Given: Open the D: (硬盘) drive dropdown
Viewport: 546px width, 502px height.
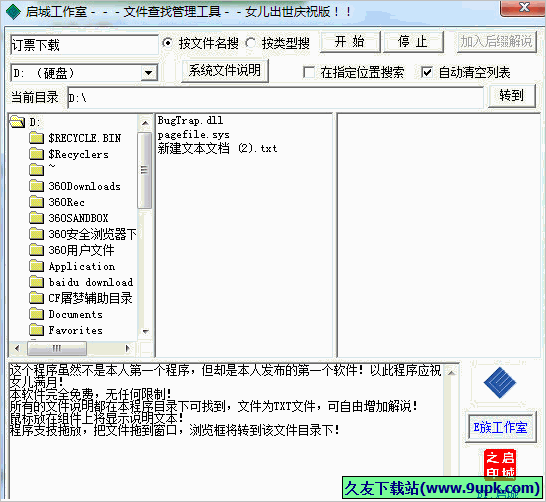Looking at the screenshot, I should tap(149, 73).
